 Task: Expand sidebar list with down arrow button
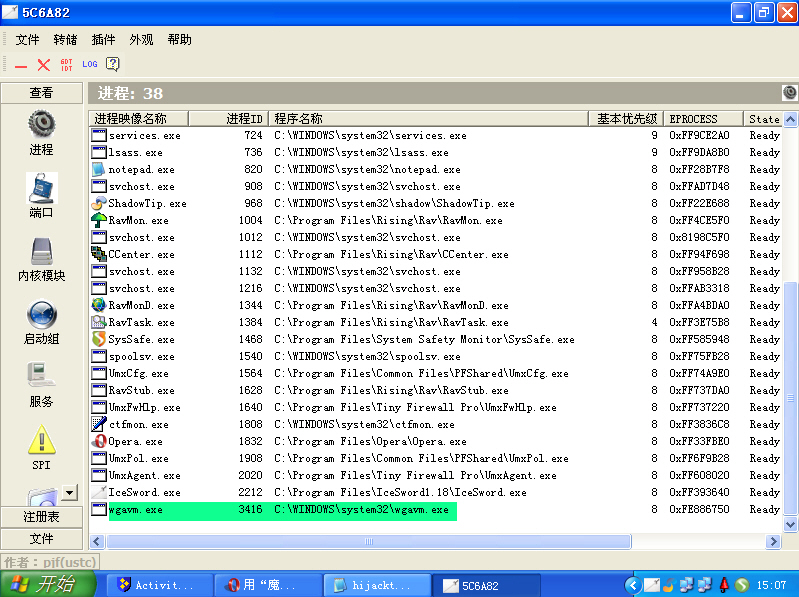click(x=70, y=492)
